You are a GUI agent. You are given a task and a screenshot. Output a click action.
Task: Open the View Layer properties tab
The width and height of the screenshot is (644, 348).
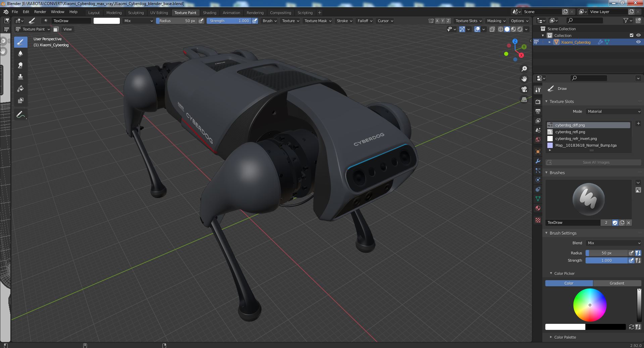(538, 120)
